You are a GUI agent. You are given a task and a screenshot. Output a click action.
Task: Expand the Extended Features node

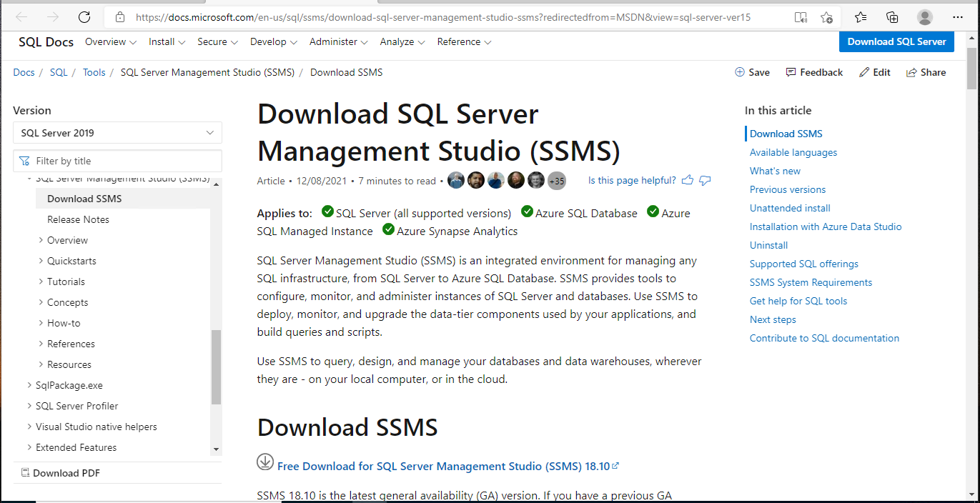click(x=29, y=447)
